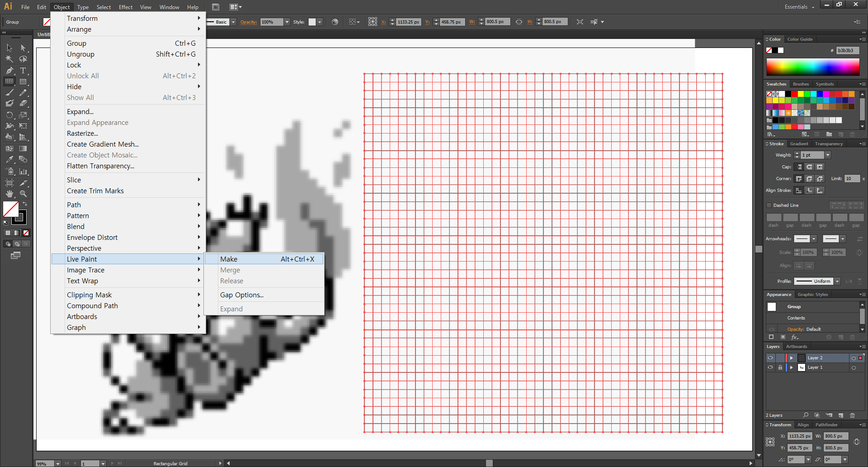Select the Zoom tool
The height and width of the screenshot is (467, 868).
[23, 193]
